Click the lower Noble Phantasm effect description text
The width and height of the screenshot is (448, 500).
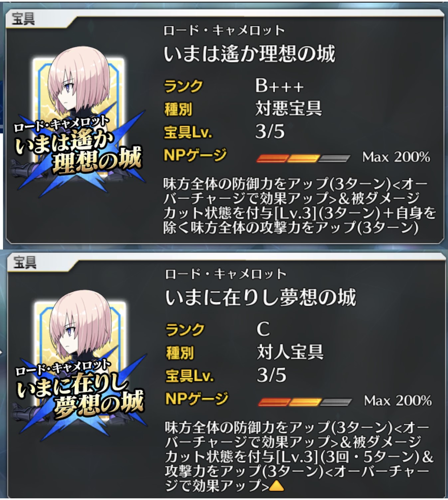coord(299,456)
